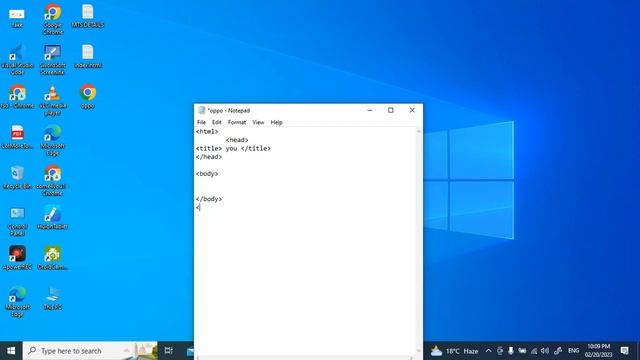Click the <body> opening tag line

[x=207, y=174]
